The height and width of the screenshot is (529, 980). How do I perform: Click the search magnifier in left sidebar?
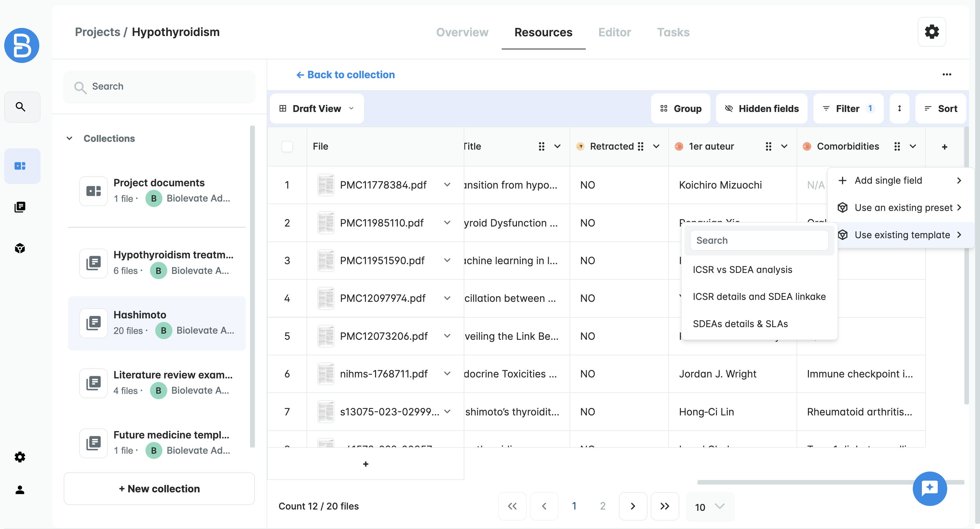[21, 107]
